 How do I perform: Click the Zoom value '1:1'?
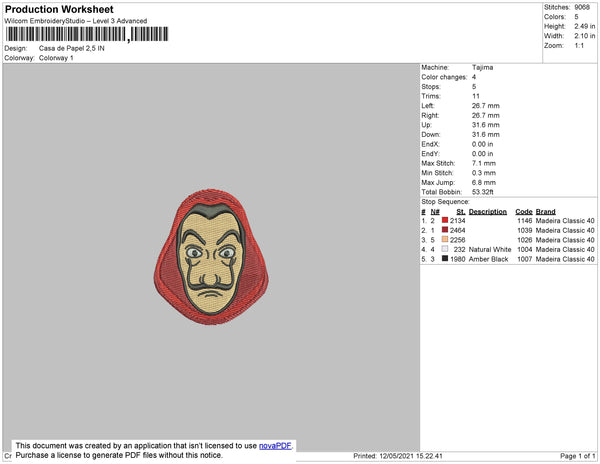(x=579, y=46)
